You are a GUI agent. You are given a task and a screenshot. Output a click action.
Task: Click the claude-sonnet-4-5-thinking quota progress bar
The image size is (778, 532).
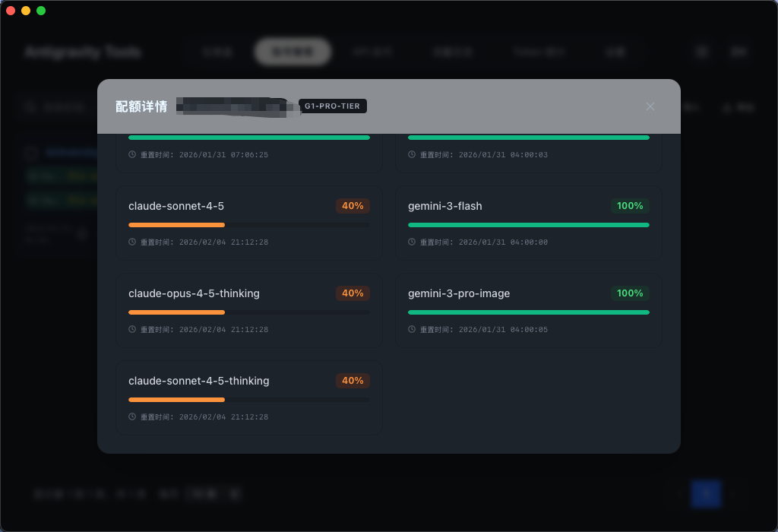(x=249, y=400)
